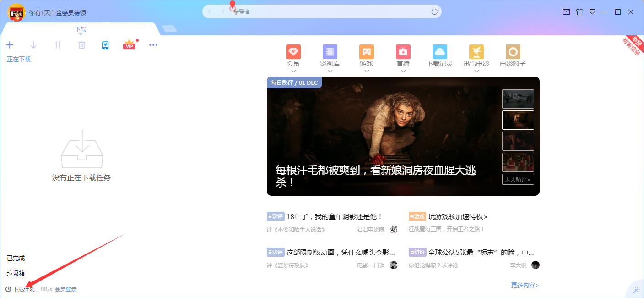Open the 垃圾箱 section
644x298 pixels.
coord(16,273)
